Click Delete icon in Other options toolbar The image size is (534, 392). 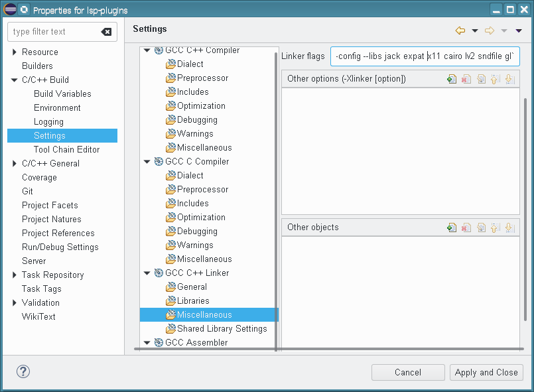click(466, 79)
